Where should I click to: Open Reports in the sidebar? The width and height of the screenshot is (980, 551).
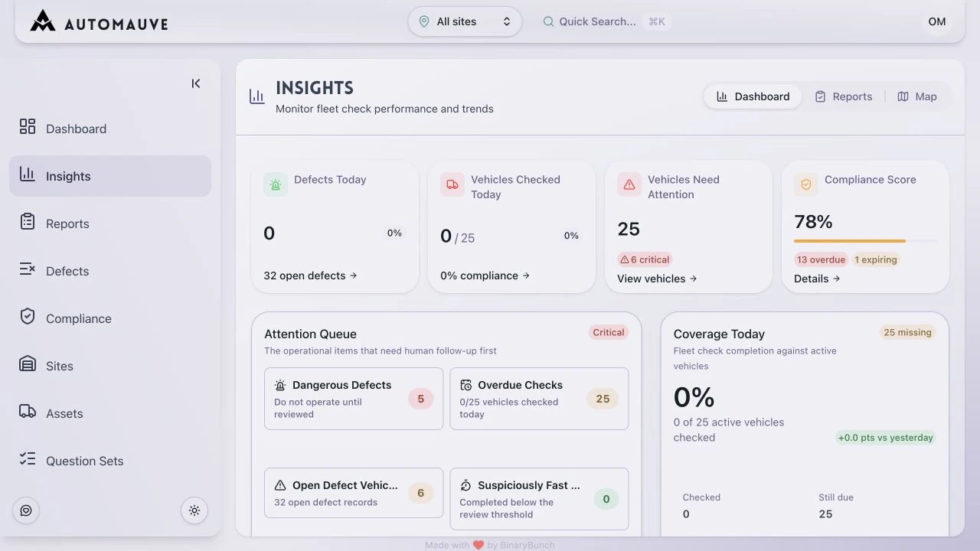(x=110, y=223)
